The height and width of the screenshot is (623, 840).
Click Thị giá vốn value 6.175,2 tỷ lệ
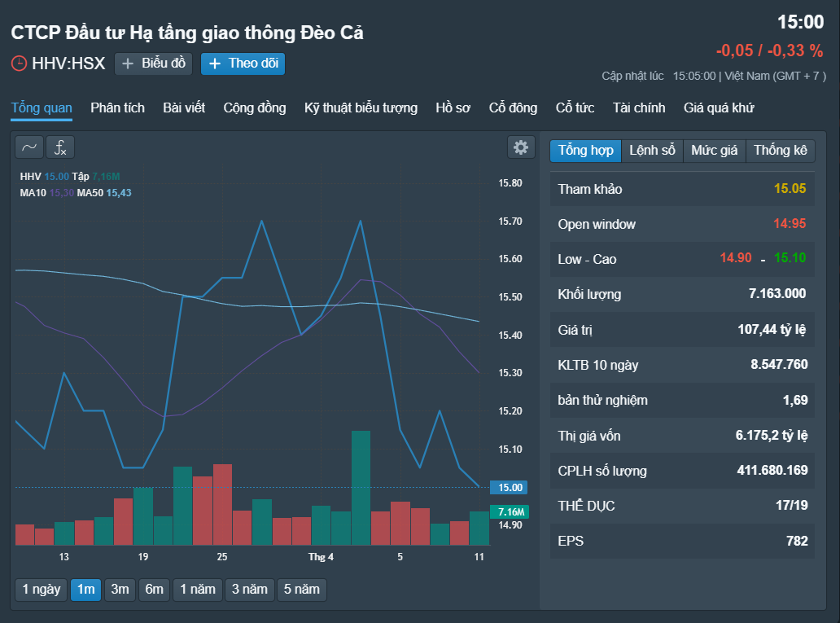tap(772, 436)
